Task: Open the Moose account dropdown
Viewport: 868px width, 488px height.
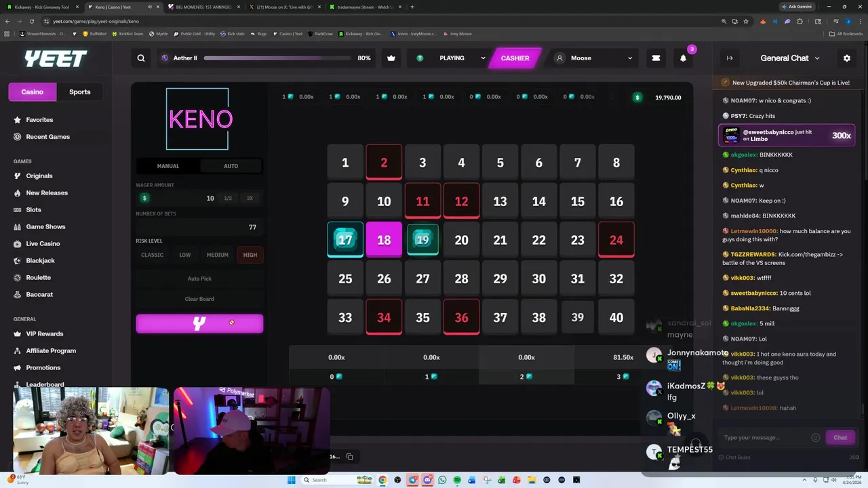Action: tap(594, 58)
